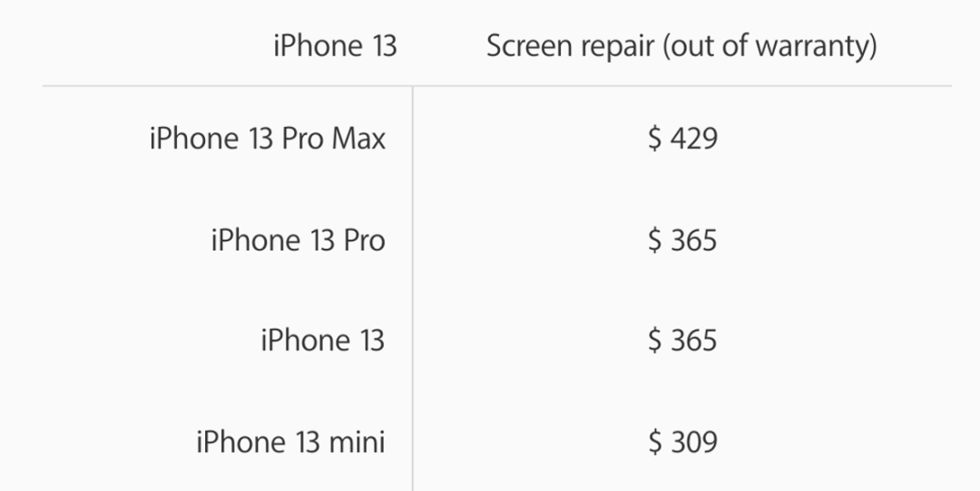The height and width of the screenshot is (491, 980).
Task: Click the dollar sign before 429
Action: click(655, 139)
